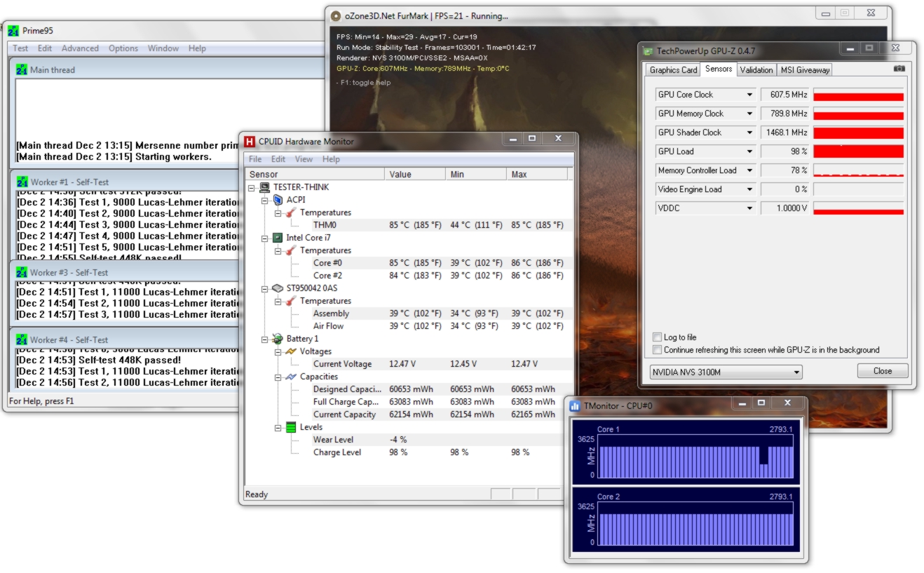Collapse the TESTER-THINK tree node
Viewport: 924px width, 573px height.
point(252,187)
